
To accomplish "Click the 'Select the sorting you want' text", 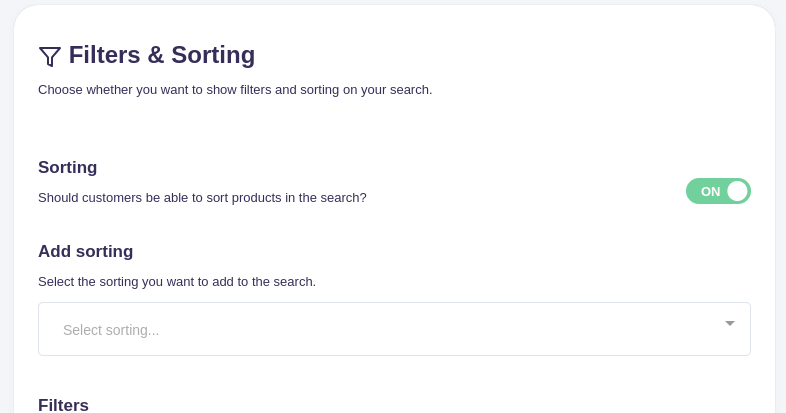I will pyautogui.click(x=177, y=282).
